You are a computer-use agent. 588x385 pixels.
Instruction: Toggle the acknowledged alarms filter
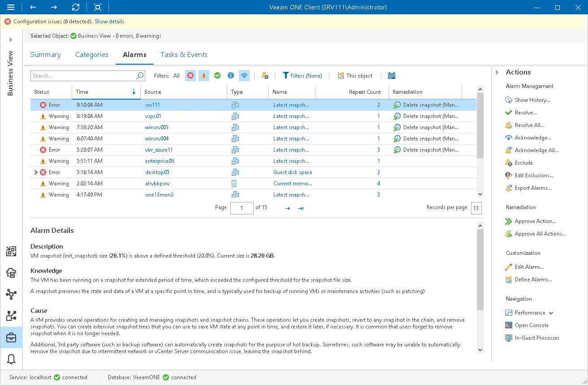(244, 76)
